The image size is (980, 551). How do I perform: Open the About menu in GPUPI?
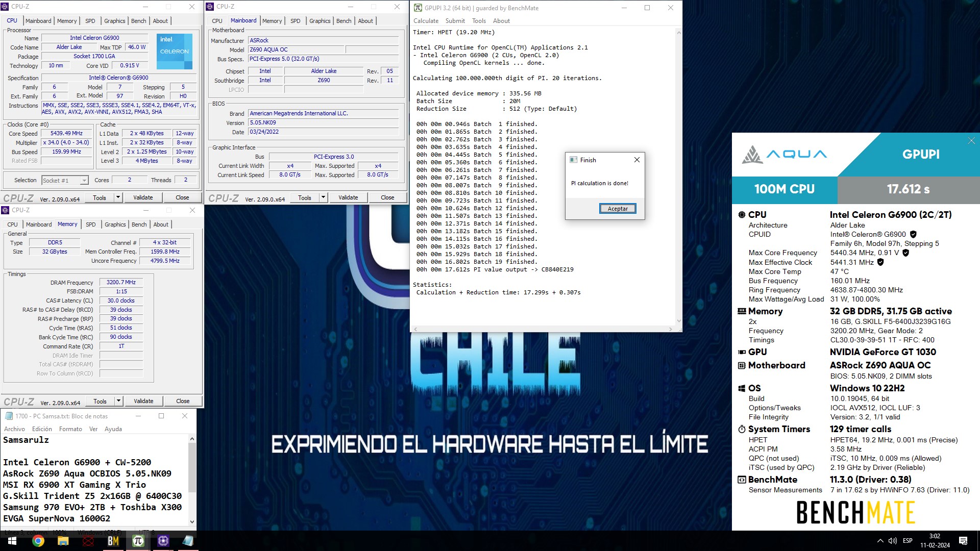501,21
